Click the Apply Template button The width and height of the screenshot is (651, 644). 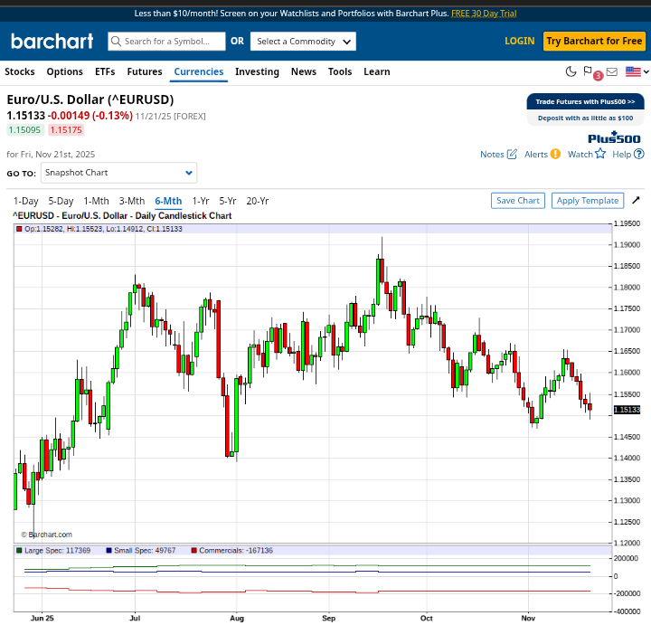[588, 201]
